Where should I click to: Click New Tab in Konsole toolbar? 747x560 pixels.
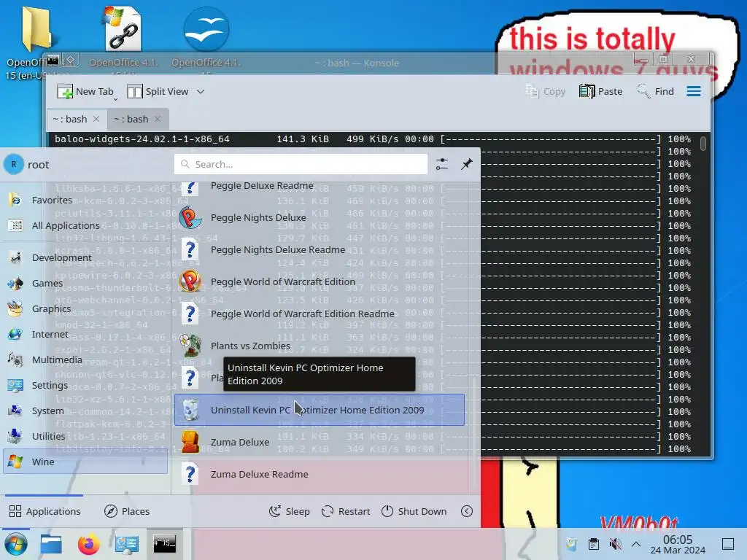click(x=85, y=91)
